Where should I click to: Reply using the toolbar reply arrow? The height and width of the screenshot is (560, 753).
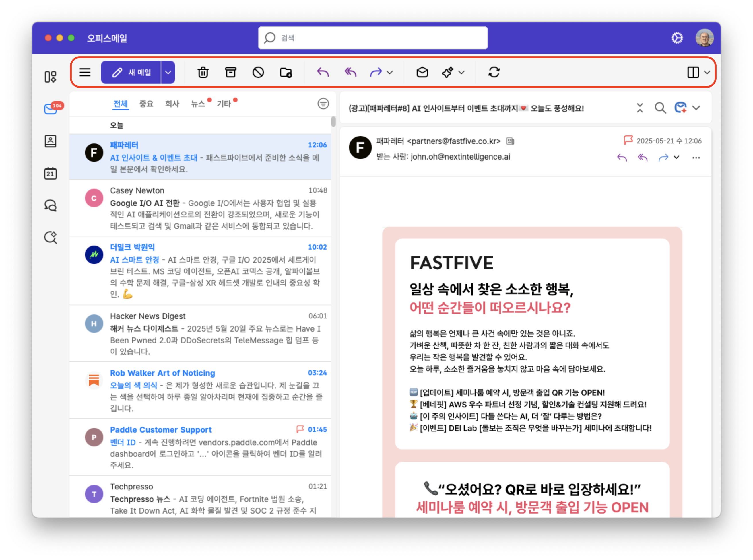click(x=323, y=72)
